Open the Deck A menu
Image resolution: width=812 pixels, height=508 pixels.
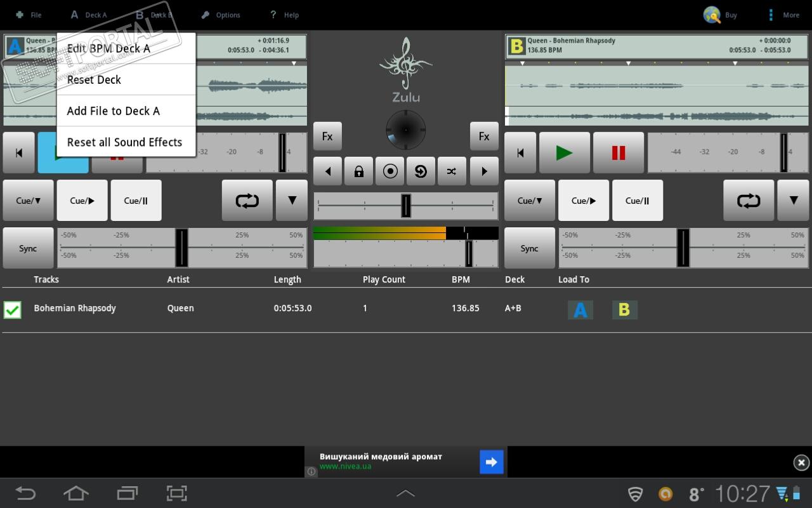click(88, 15)
